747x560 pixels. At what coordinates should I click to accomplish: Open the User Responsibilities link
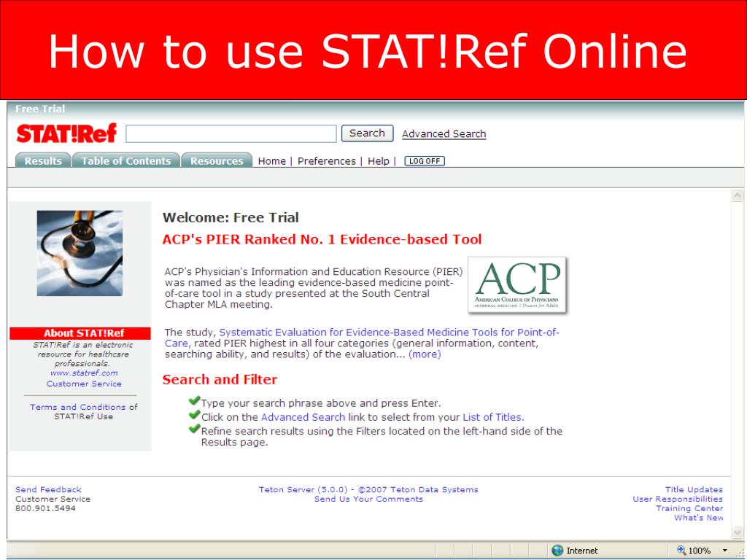point(678,499)
